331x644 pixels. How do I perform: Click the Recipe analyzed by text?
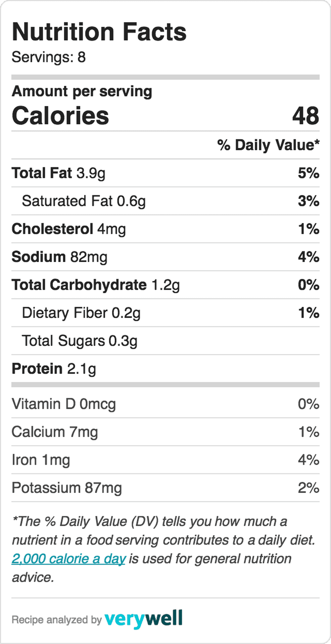(57, 620)
